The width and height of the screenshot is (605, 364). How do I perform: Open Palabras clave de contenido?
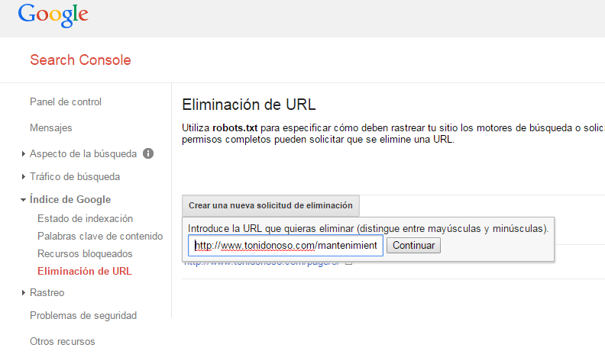100,236
